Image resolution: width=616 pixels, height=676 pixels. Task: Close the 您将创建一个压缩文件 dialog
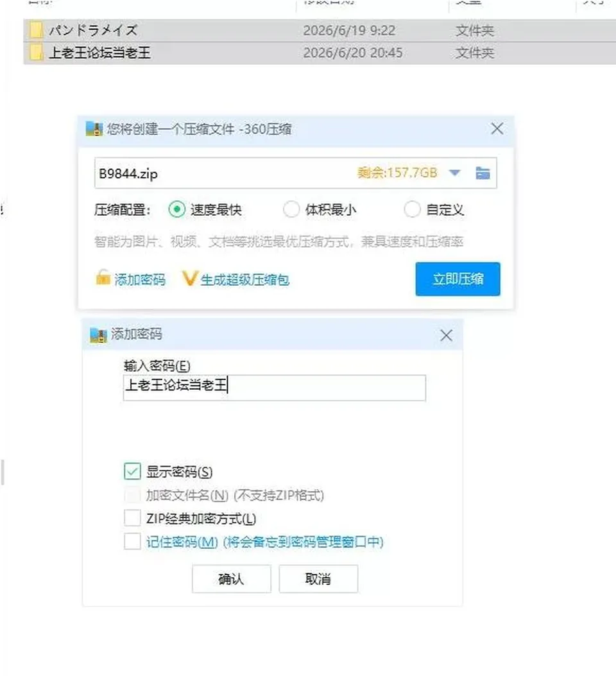[x=497, y=128]
